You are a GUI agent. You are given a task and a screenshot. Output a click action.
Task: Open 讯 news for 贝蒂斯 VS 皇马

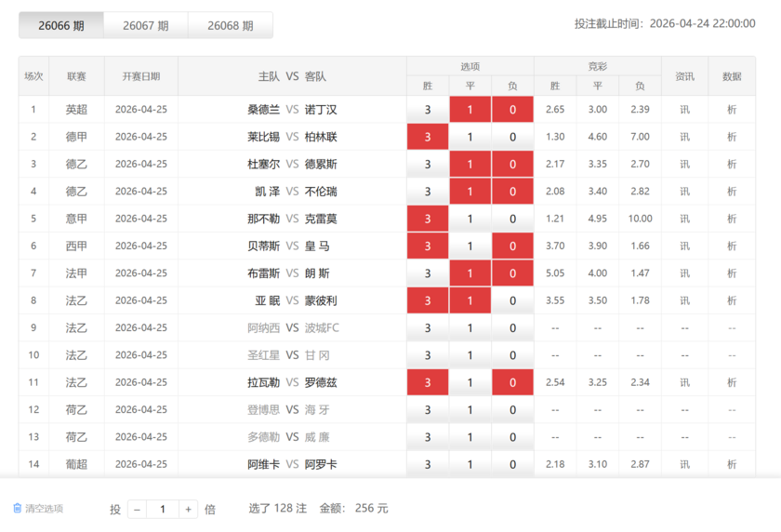685,246
